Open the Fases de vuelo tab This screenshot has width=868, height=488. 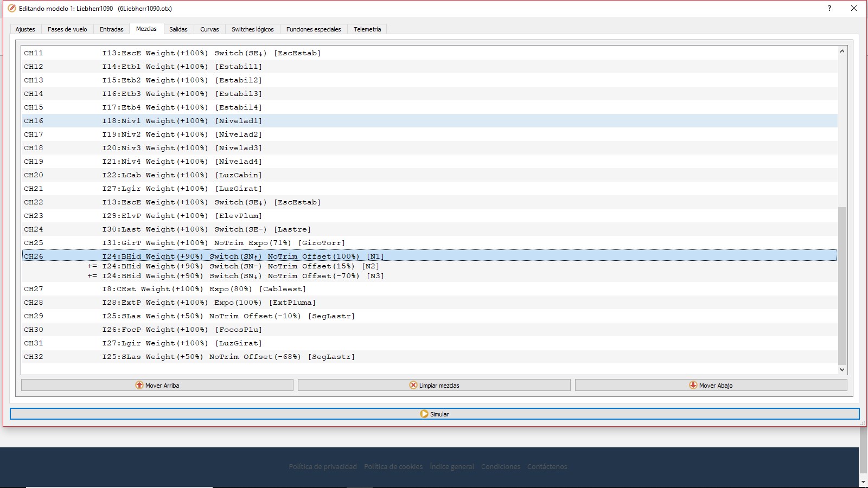point(67,29)
